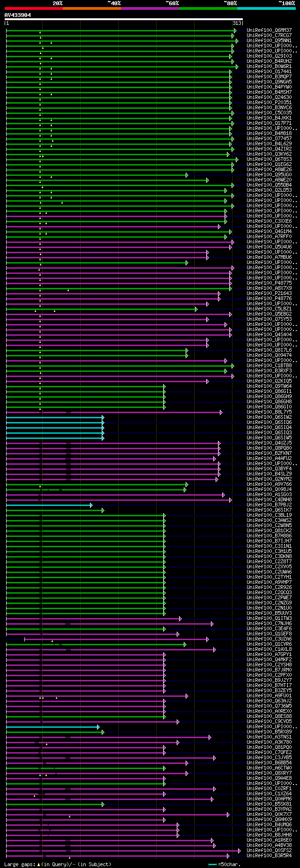Select label UniRef100_A1SG03

pyautogui.click(x=269, y=495)
